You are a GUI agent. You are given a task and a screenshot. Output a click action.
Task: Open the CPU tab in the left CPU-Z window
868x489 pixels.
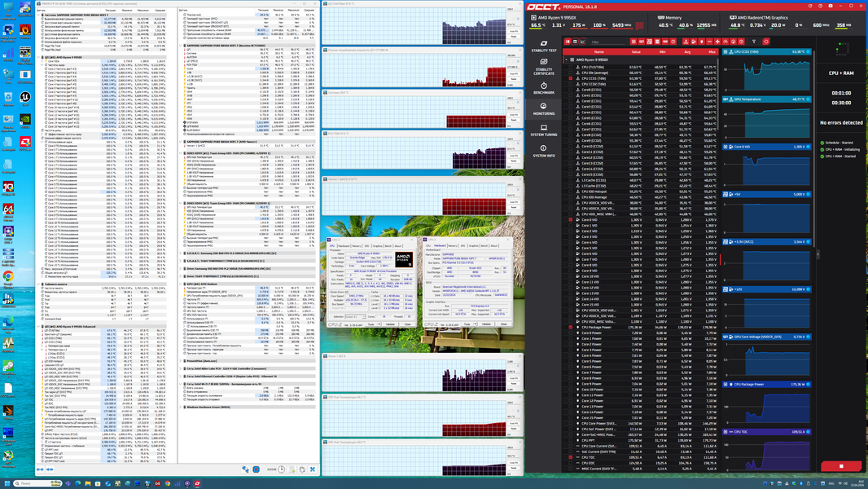(332, 246)
